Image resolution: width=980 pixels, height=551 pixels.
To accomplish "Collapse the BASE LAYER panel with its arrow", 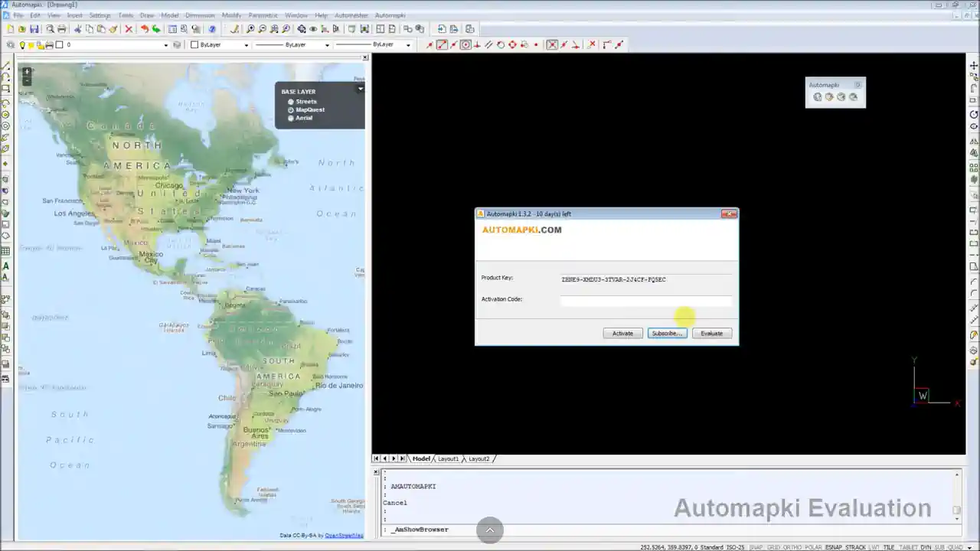I will pos(360,88).
